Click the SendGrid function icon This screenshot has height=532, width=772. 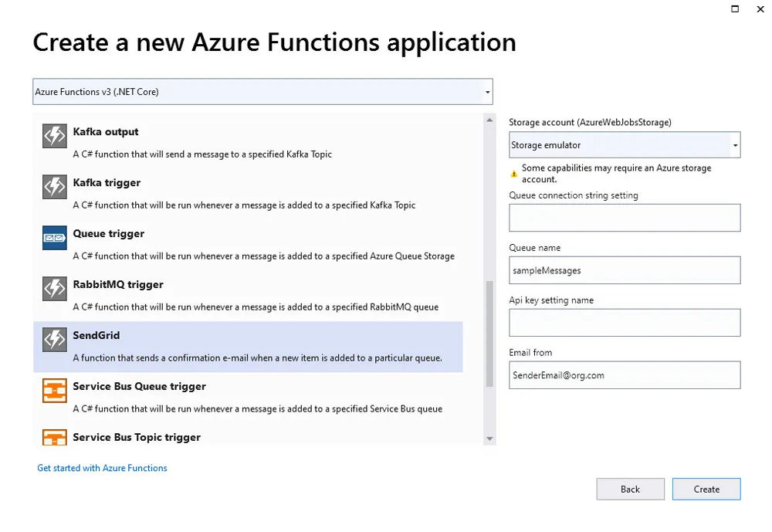pos(55,340)
